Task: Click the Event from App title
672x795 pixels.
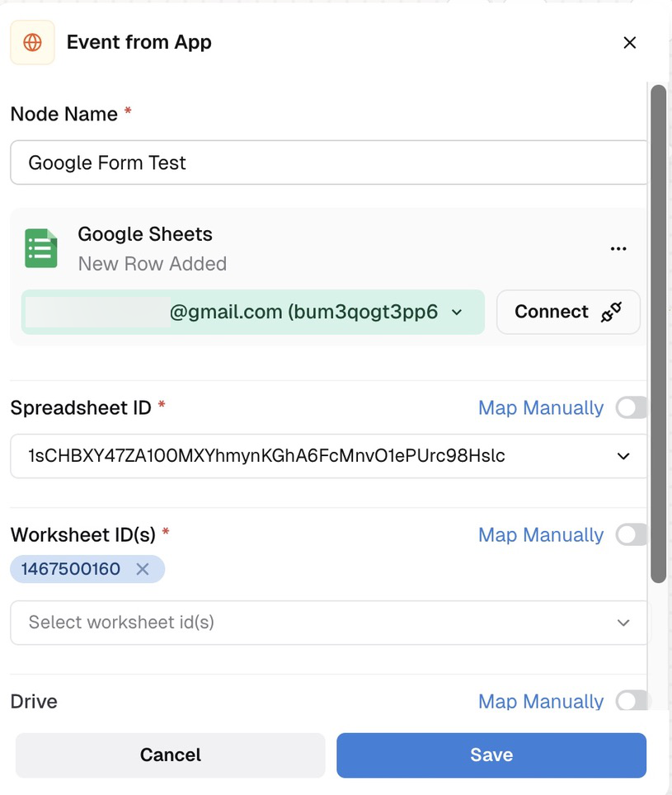Action: (x=139, y=42)
